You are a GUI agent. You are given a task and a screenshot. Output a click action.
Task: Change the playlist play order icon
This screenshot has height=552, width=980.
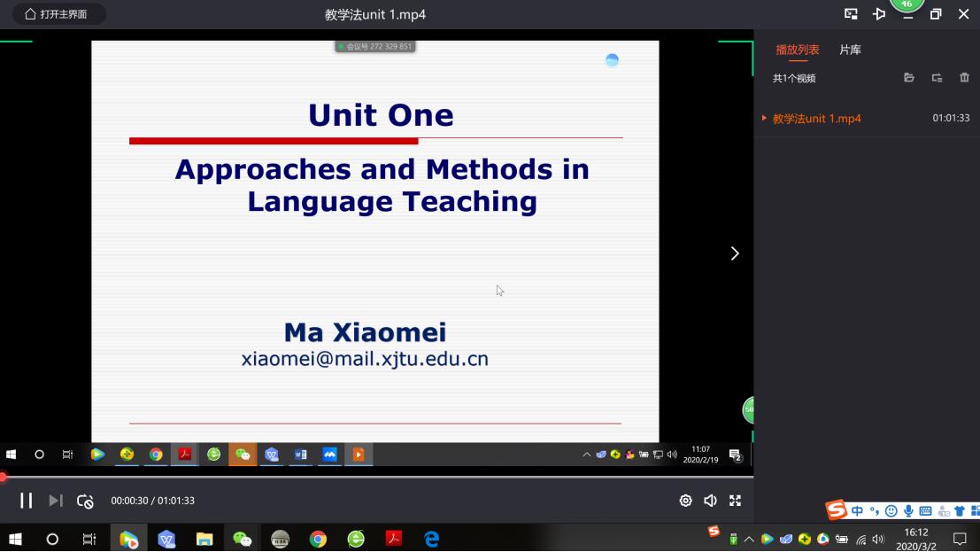(937, 78)
